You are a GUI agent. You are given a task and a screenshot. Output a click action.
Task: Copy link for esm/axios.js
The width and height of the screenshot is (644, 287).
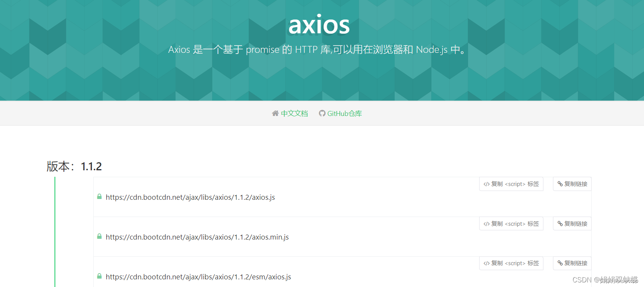(572, 263)
